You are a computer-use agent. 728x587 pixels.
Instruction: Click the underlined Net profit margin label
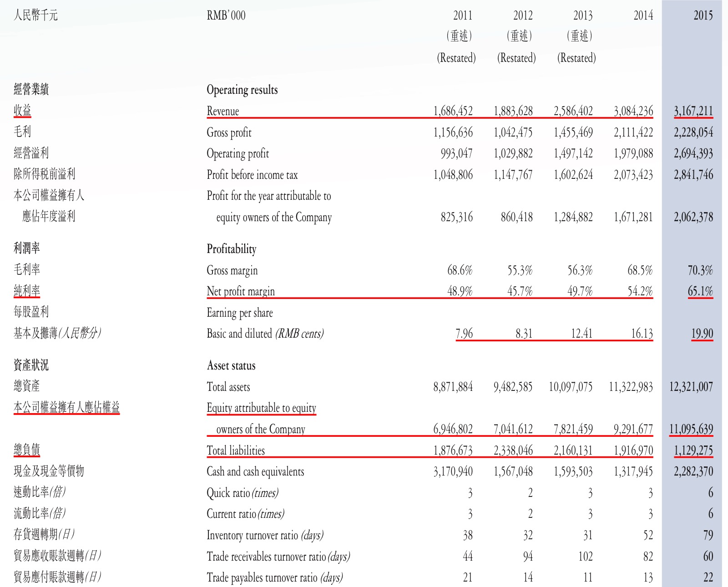241,291
